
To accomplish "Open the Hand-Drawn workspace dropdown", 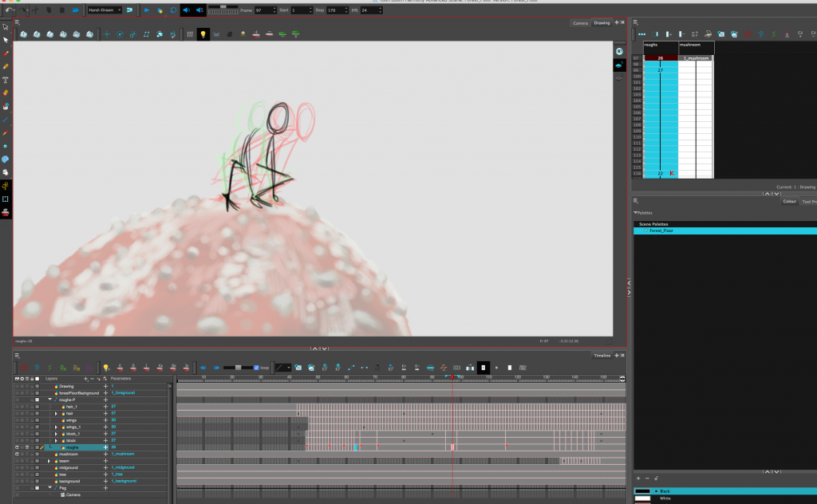I will pos(103,10).
